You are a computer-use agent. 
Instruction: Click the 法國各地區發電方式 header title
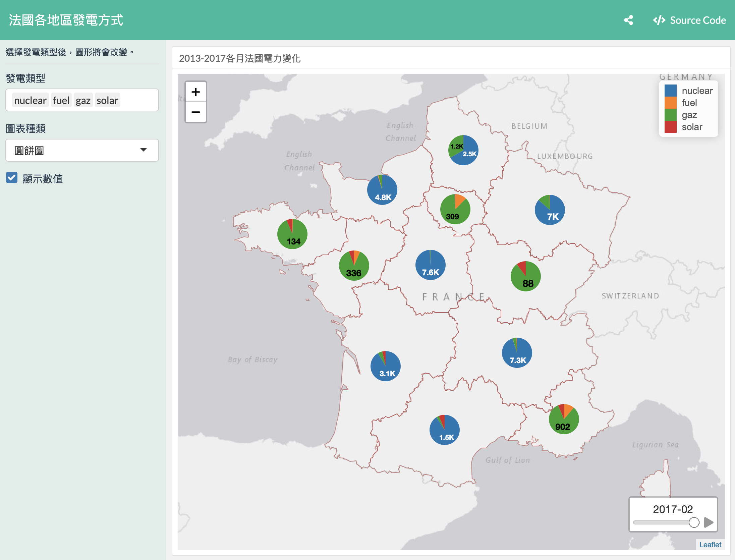(x=66, y=20)
